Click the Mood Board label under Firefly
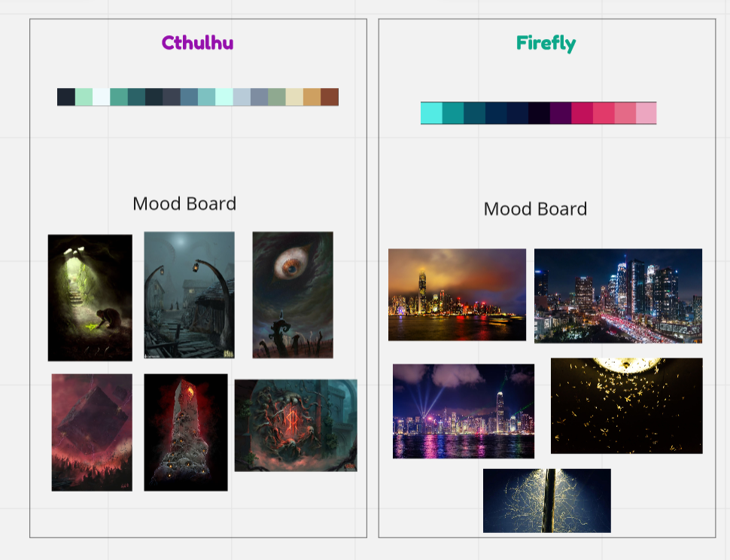This screenshot has height=560, width=730. tap(535, 209)
